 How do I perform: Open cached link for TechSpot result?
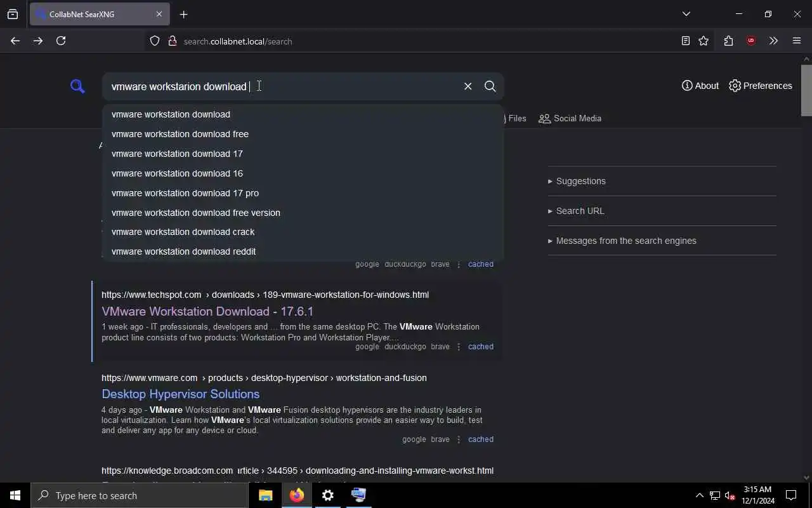pos(480,347)
